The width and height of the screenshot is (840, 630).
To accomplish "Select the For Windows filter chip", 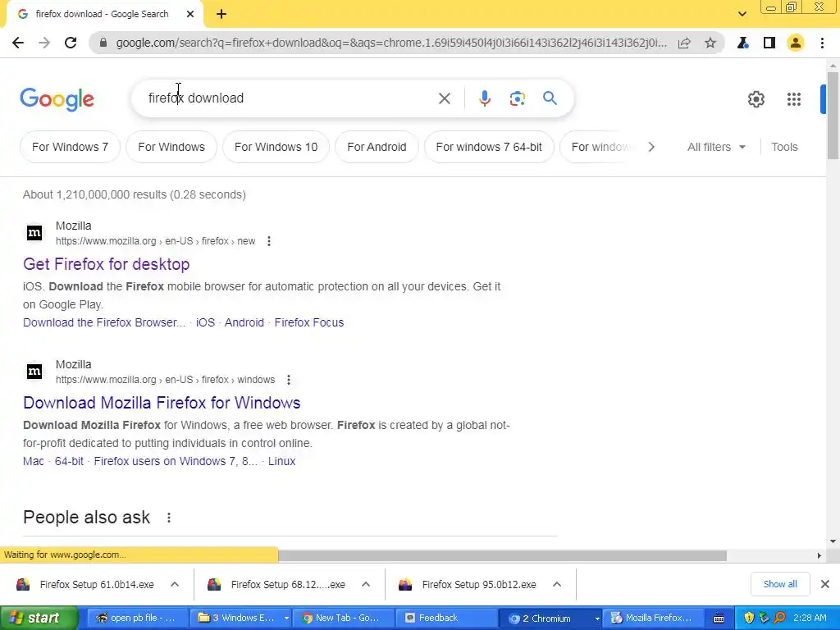I will click(x=171, y=147).
